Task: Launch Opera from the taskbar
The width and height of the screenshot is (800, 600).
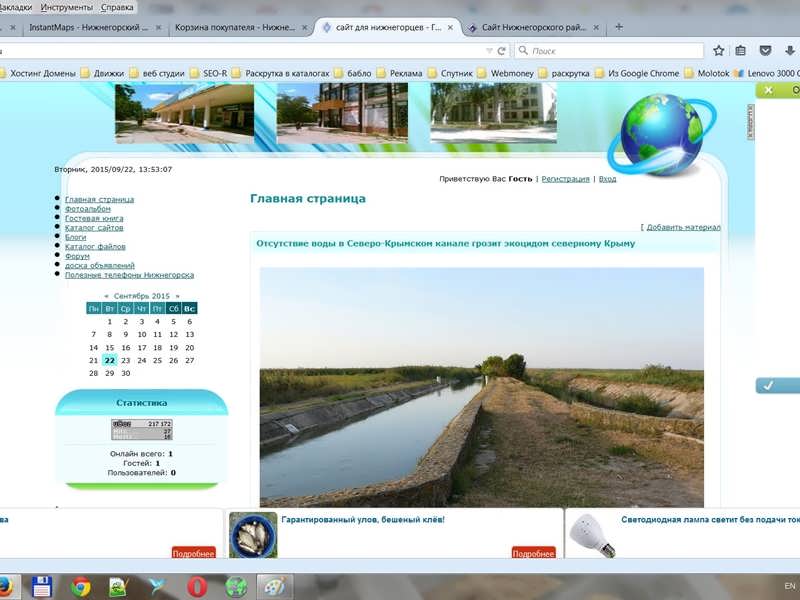Action: pos(198,586)
